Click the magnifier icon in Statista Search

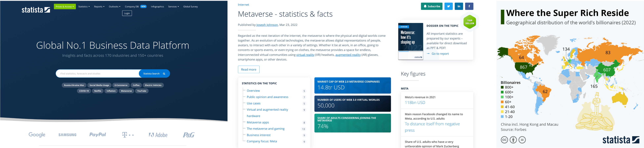point(164,74)
